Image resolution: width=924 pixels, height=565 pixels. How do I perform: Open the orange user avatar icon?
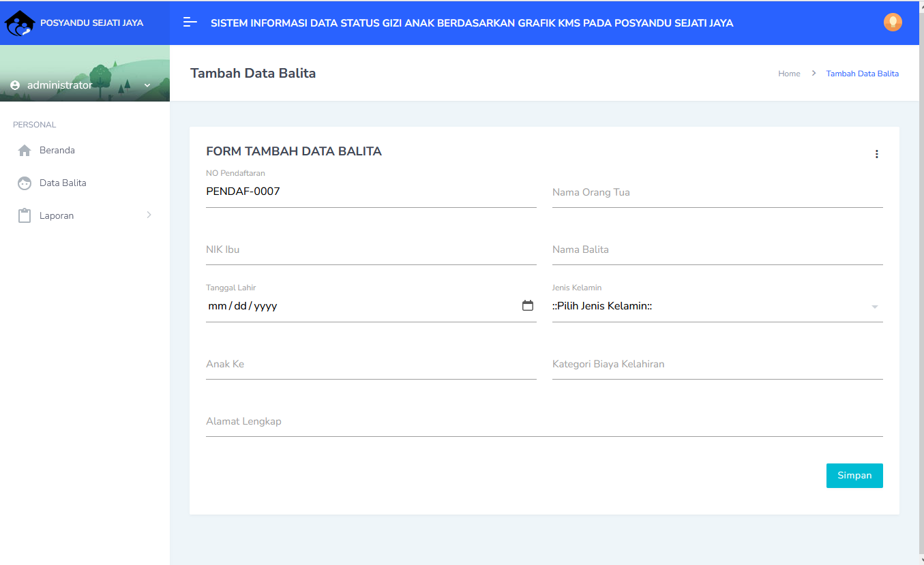893,22
